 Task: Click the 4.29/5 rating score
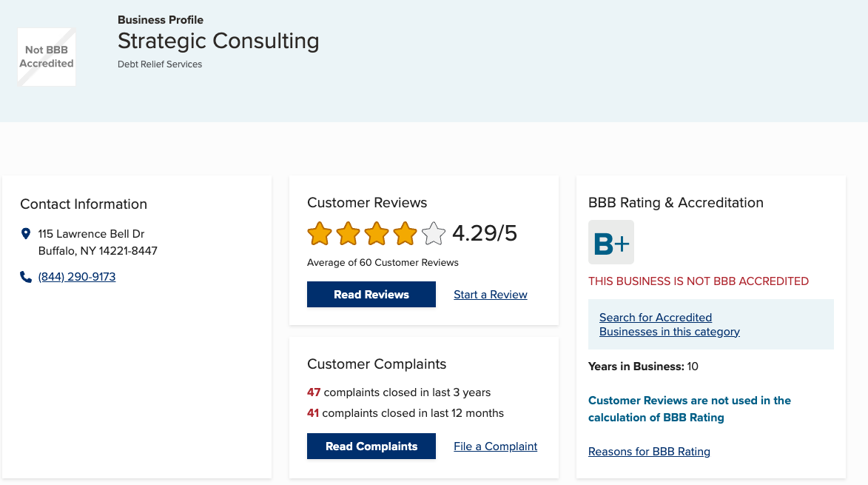click(485, 234)
